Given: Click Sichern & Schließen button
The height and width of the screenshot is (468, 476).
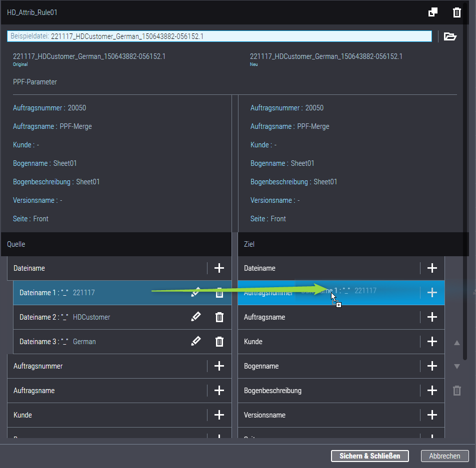Looking at the screenshot, I should (x=369, y=456).
